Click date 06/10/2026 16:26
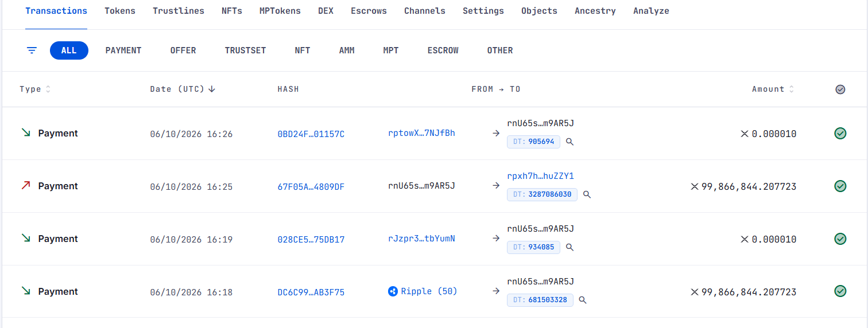The image size is (868, 328). [x=191, y=134]
